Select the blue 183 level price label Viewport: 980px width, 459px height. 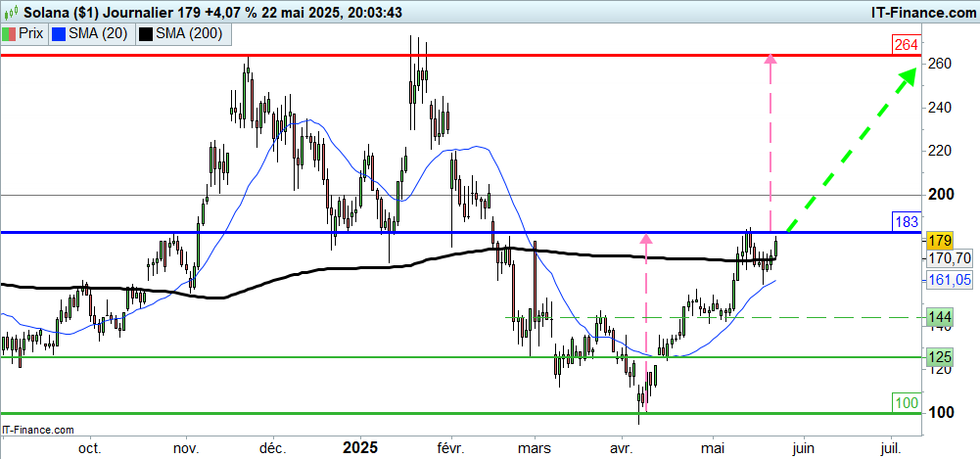click(x=905, y=221)
